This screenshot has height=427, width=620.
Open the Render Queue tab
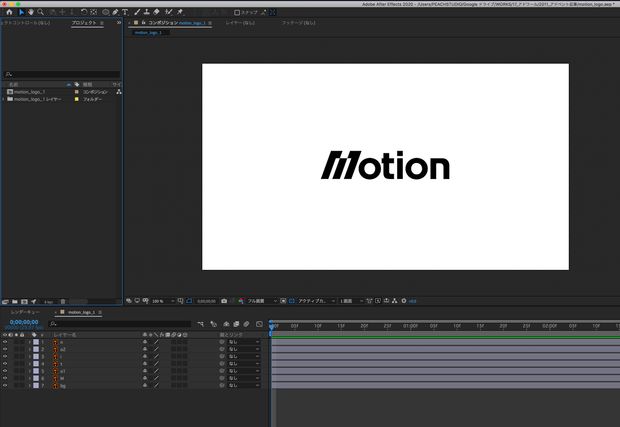coord(25,312)
